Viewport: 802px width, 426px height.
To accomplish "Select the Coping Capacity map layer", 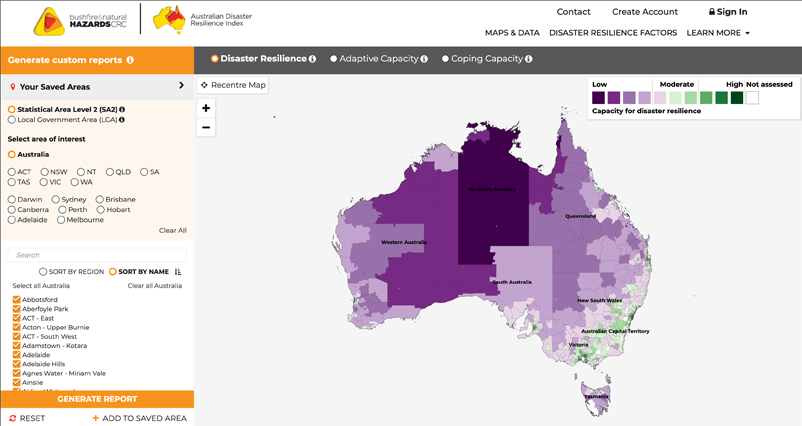I will click(x=445, y=59).
